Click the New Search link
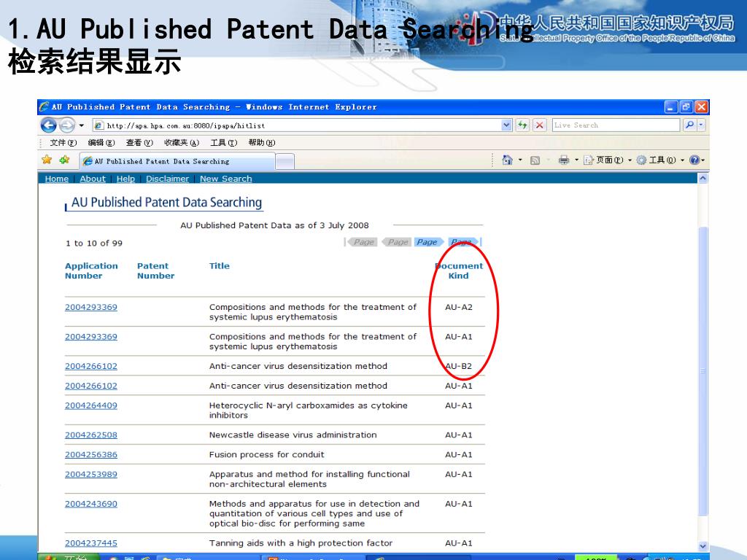Viewport: 747px width, 560px height. coord(226,179)
